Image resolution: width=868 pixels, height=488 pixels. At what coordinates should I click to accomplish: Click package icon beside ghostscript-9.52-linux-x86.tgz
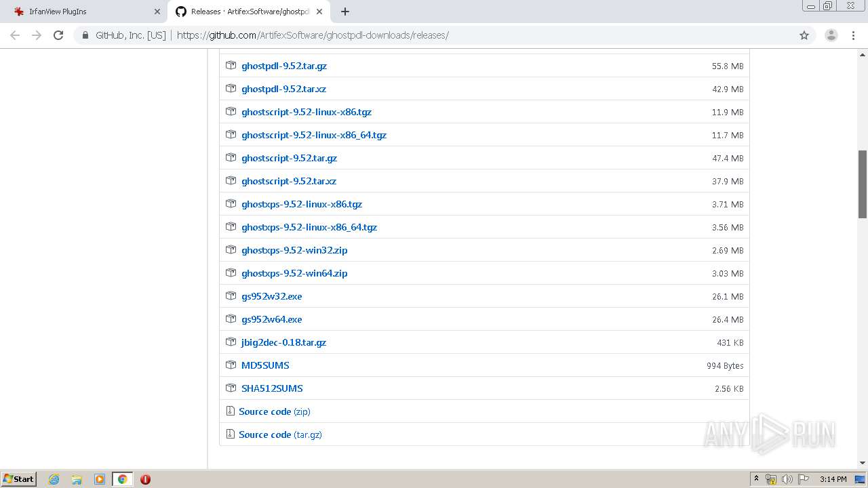[231, 112]
